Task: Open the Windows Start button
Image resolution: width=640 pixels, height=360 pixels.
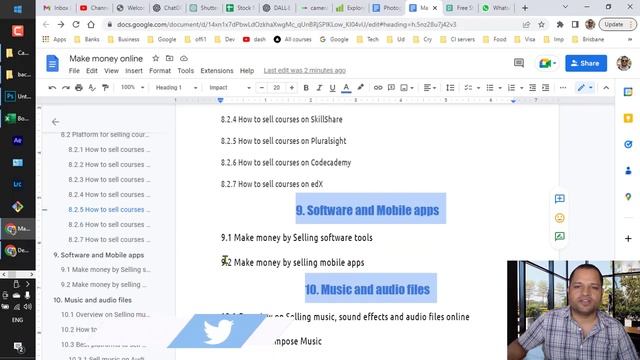Action: coord(18,9)
